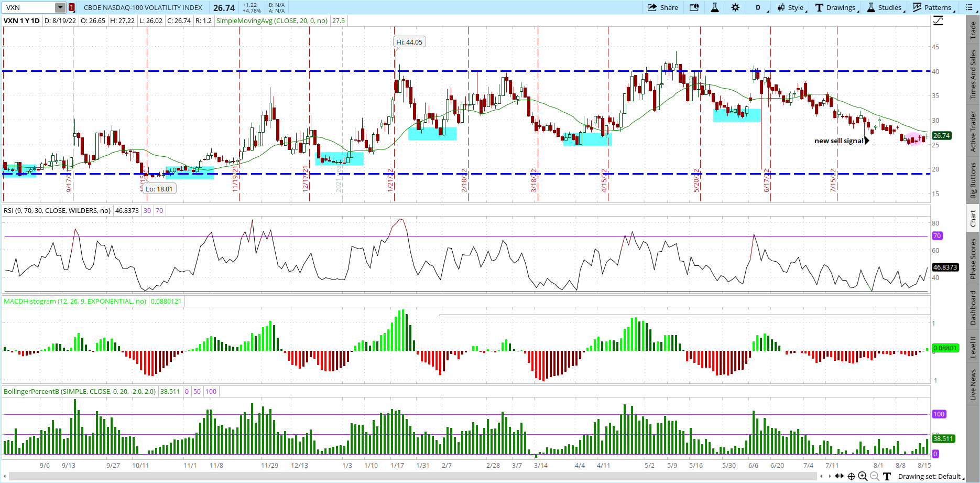The image size is (980, 483).
Task: Click the chart scale curve icon
Action: point(938,20)
